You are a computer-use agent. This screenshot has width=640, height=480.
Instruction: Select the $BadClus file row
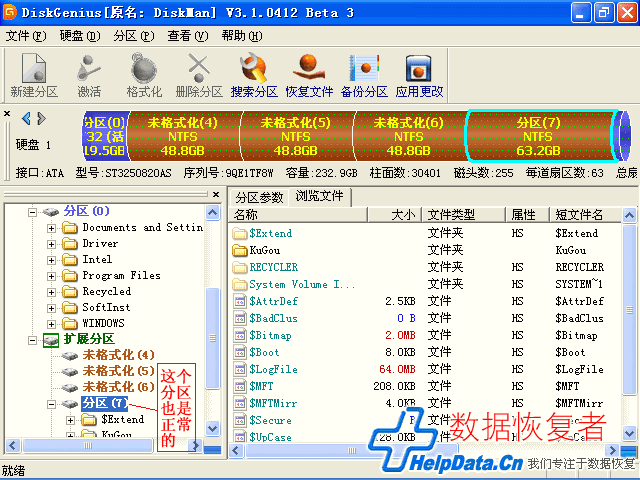pyautogui.click(x=425, y=318)
